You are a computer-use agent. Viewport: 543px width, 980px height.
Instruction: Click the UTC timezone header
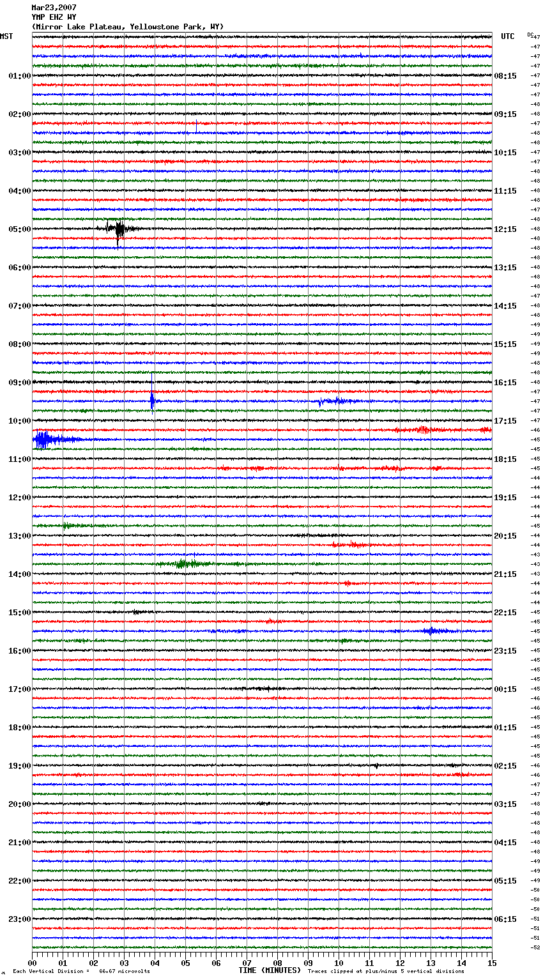tap(507, 36)
